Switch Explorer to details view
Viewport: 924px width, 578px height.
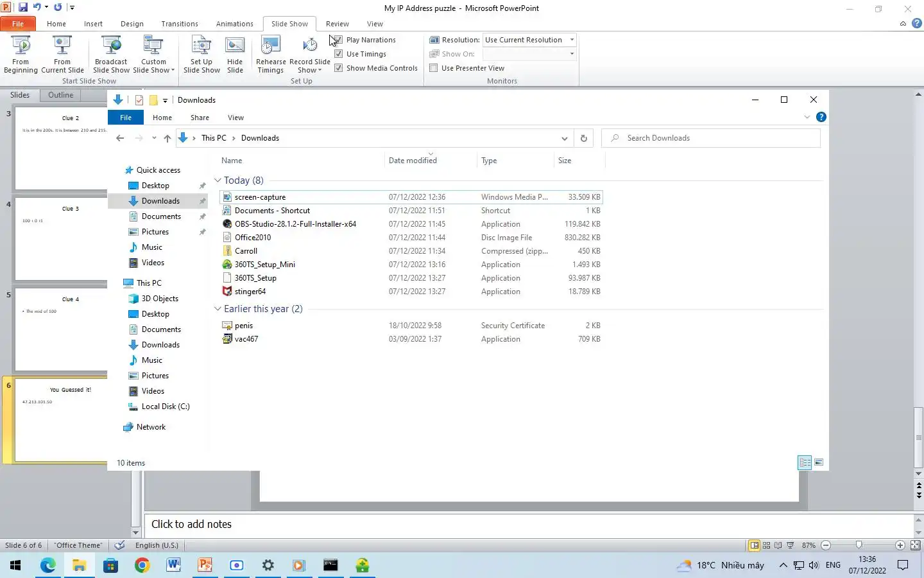click(x=805, y=462)
